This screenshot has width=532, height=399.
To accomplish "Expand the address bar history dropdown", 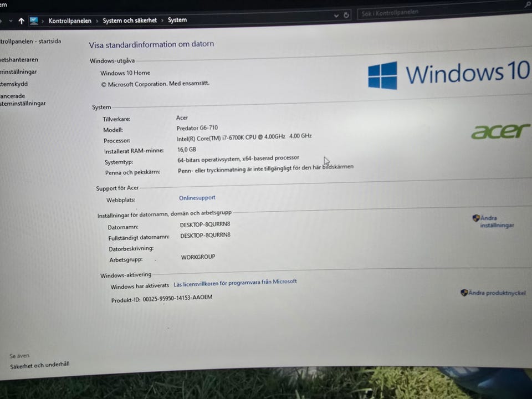I will coord(336,16).
